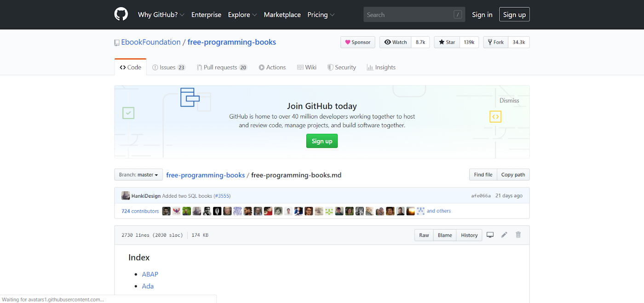Click the Star button
Viewport: 644px width, 303px height.
point(447,42)
